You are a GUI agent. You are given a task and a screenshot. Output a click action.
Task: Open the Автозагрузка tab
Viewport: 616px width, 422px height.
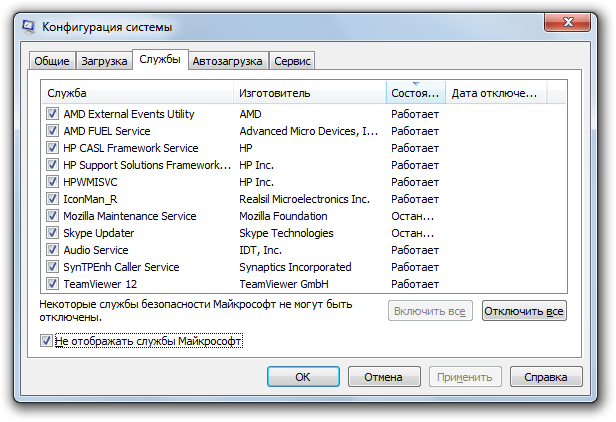[228, 61]
